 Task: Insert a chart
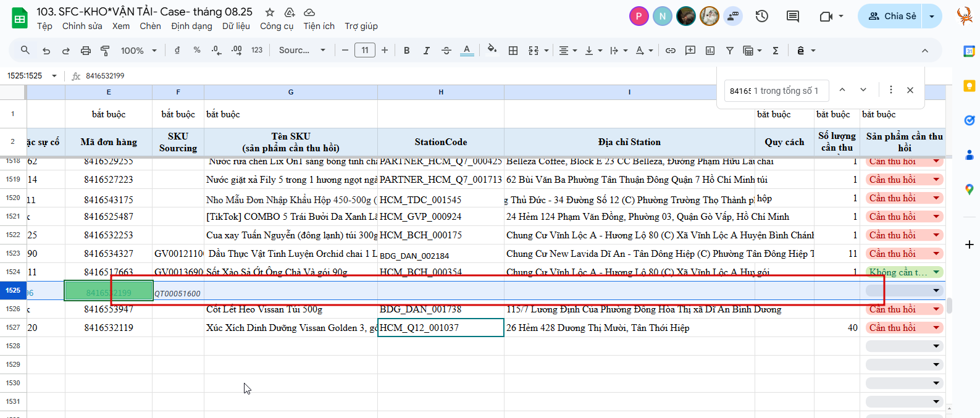[x=710, y=51]
